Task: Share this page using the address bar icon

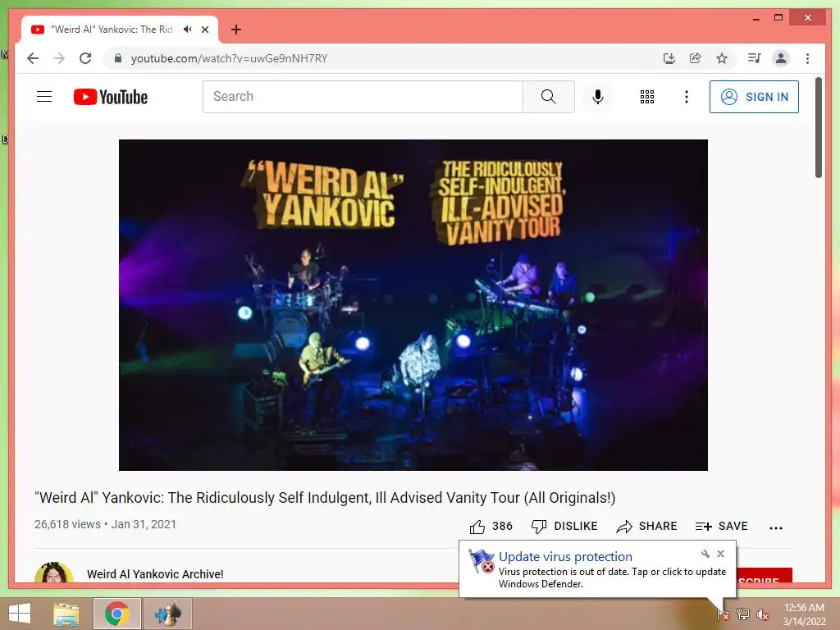Action: coord(696,58)
